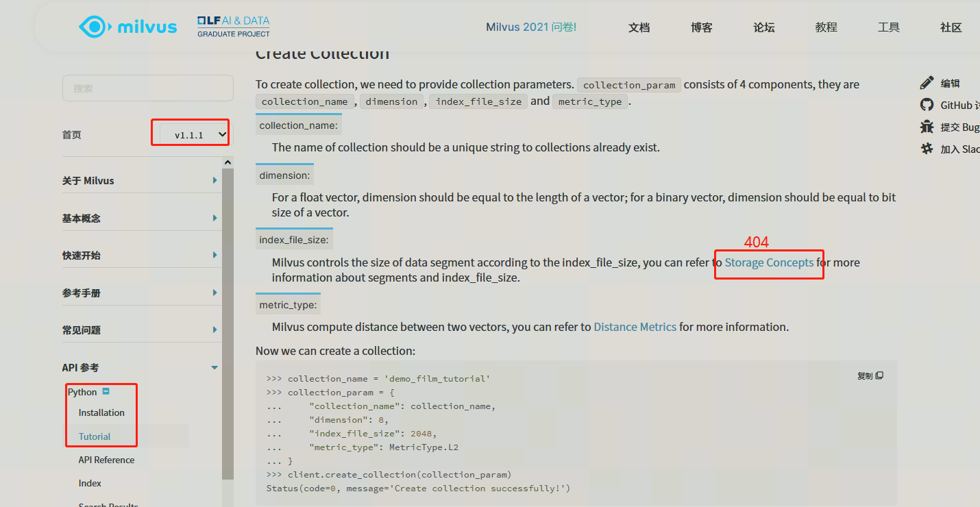This screenshot has width=980, height=507.
Task: Open the Milvus 2021 问卷 link
Action: (x=531, y=26)
